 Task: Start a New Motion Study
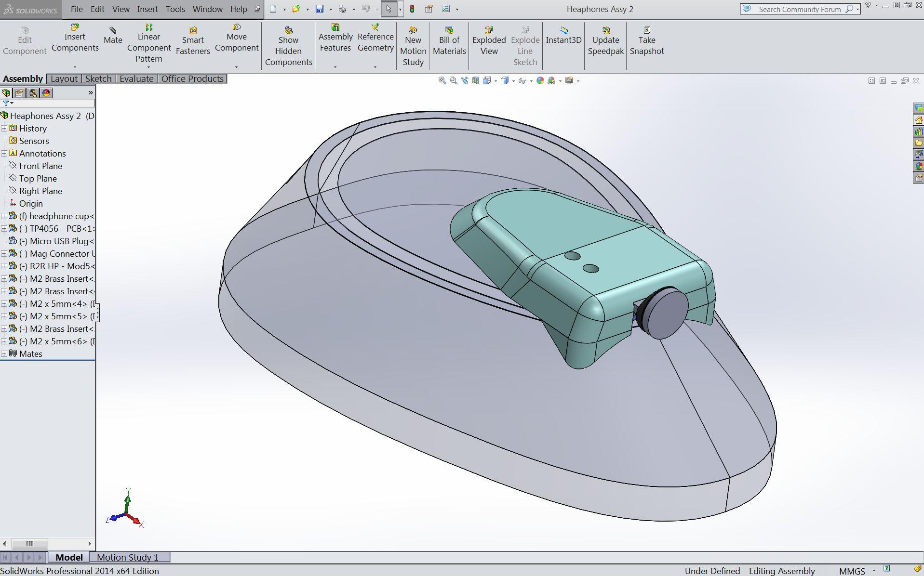(413, 46)
